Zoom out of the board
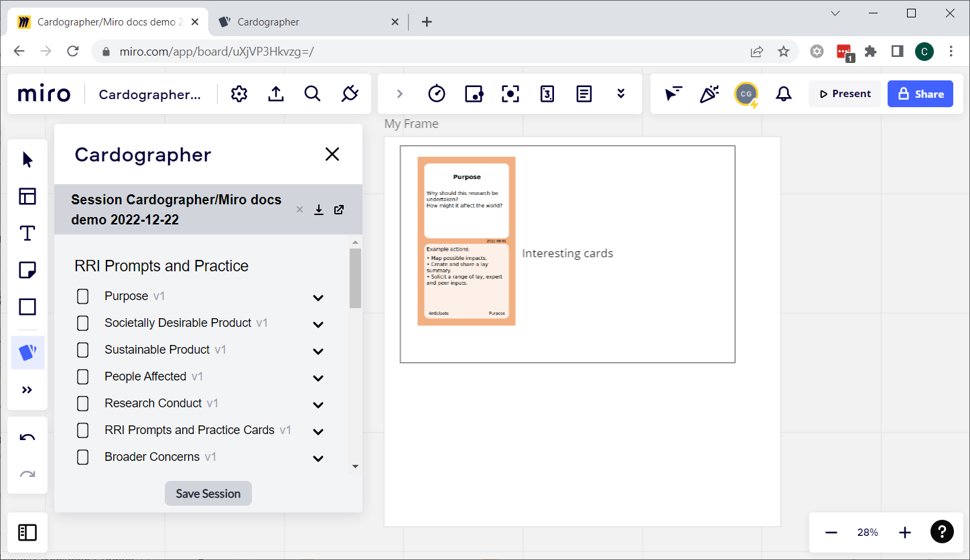Screen dimensions: 970x560 (831, 533)
